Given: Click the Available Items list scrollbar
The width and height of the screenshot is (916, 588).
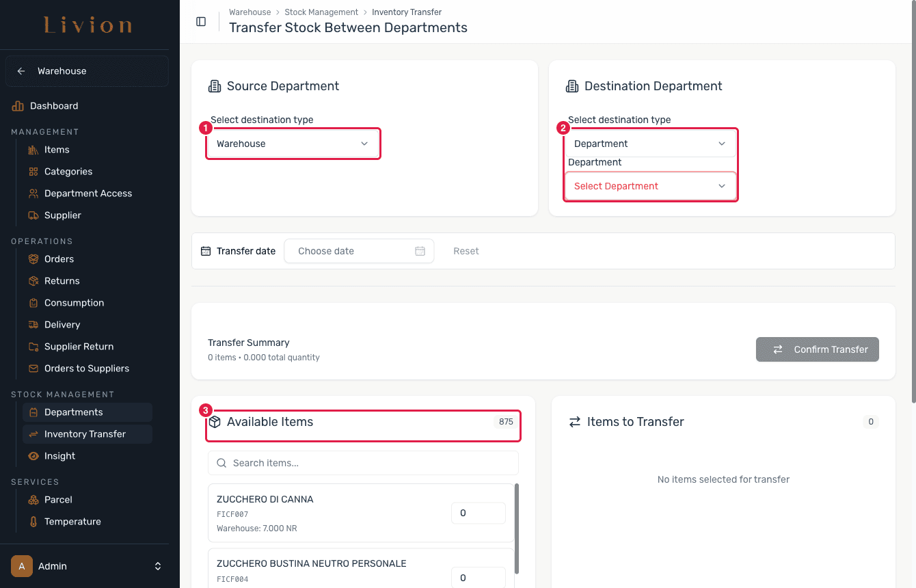Looking at the screenshot, I should [x=517, y=529].
